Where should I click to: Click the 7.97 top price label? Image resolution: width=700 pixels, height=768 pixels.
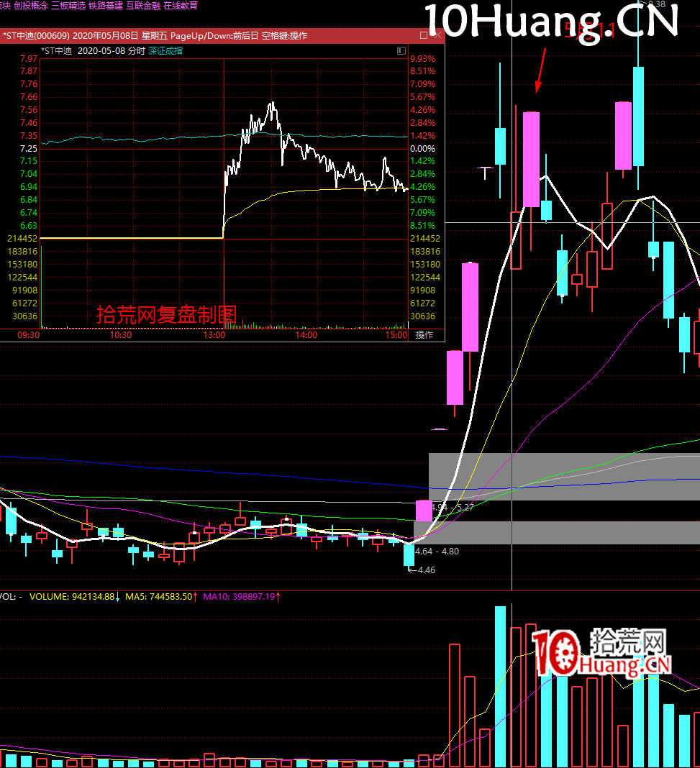[28, 59]
